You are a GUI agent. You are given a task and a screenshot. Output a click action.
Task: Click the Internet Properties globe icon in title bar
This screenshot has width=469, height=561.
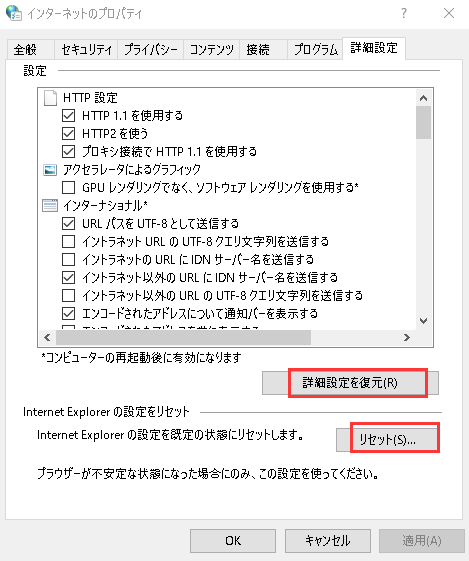pyautogui.click(x=14, y=13)
